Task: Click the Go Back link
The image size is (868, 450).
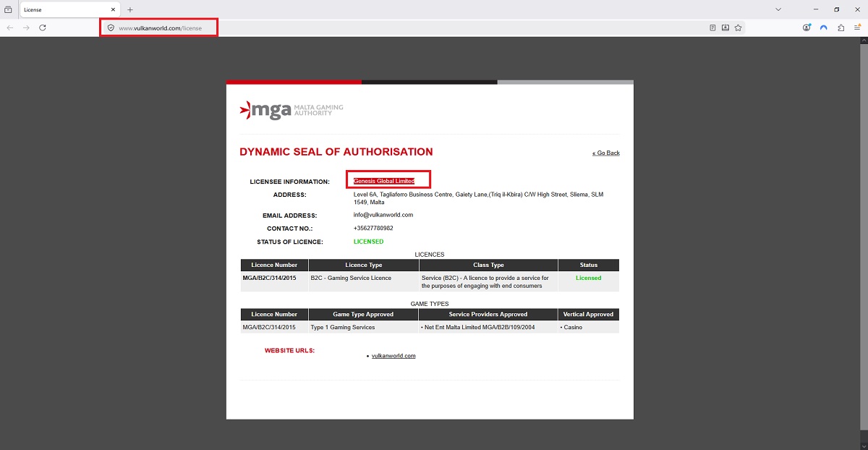Action: [x=606, y=153]
